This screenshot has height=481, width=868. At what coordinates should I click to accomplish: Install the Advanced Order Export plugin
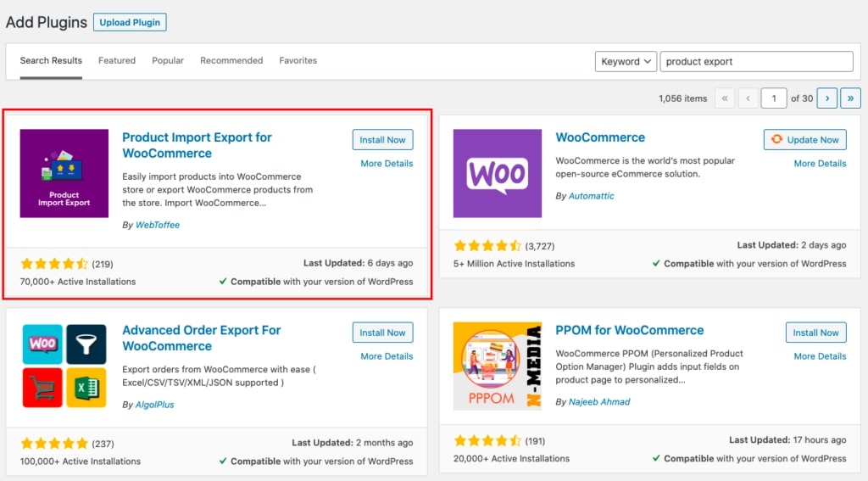pyautogui.click(x=382, y=333)
